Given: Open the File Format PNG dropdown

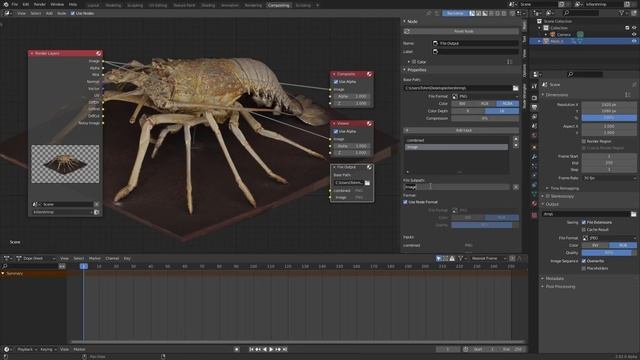Looking at the screenshot, I should point(485,97).
